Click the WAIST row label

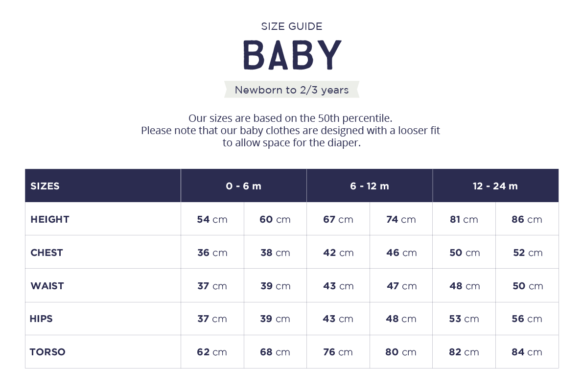click(x=47, y=286)
